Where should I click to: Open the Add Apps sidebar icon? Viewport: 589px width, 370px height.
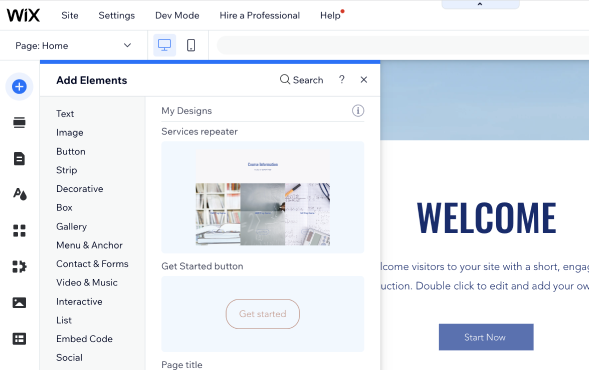coord(19,230)
